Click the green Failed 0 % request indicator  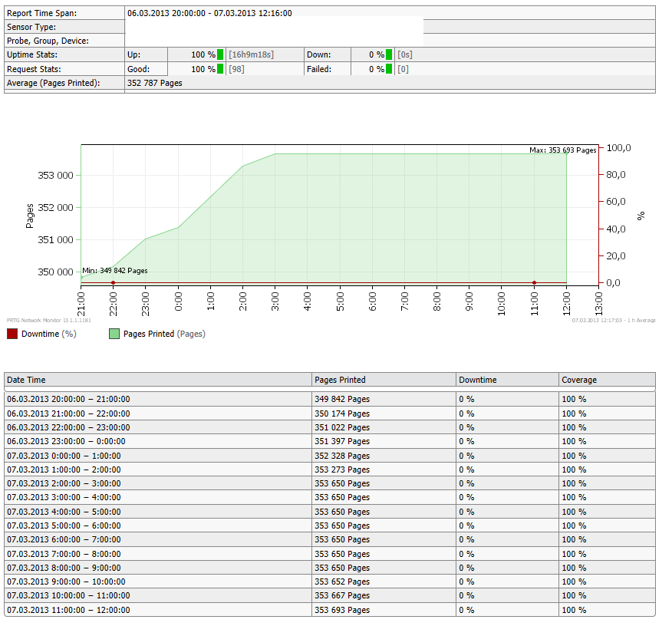click(x=389, y=68)
